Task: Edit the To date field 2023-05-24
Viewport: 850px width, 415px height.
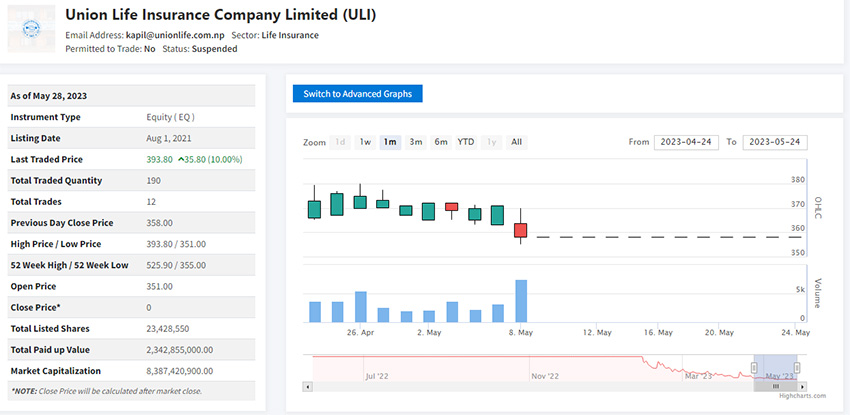Action: point(775,142)
